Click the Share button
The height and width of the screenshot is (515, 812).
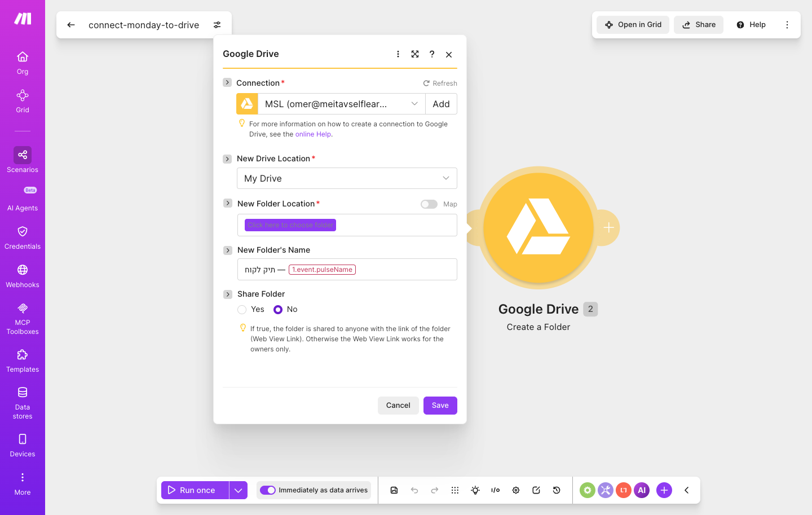699,25
